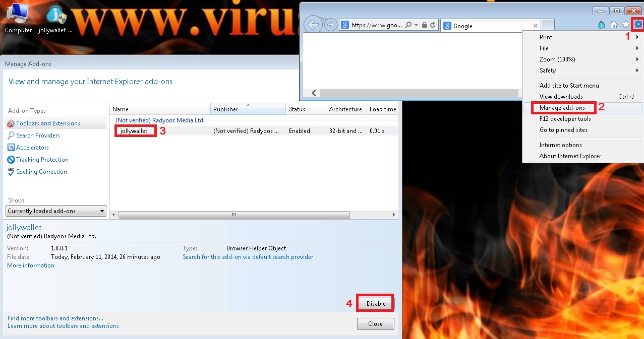Refresh the page in Internet Explorer
Screen dimensions: 644x339
coord(432,25)
